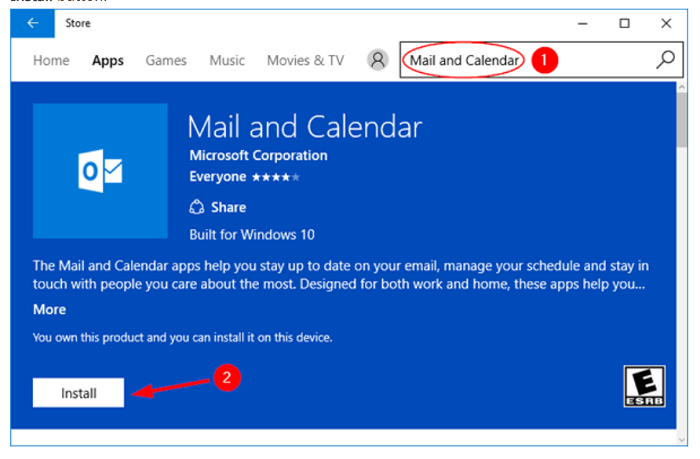
Task: Go to the Home tab
Action: pyautogui.click(x=51, y=60)
